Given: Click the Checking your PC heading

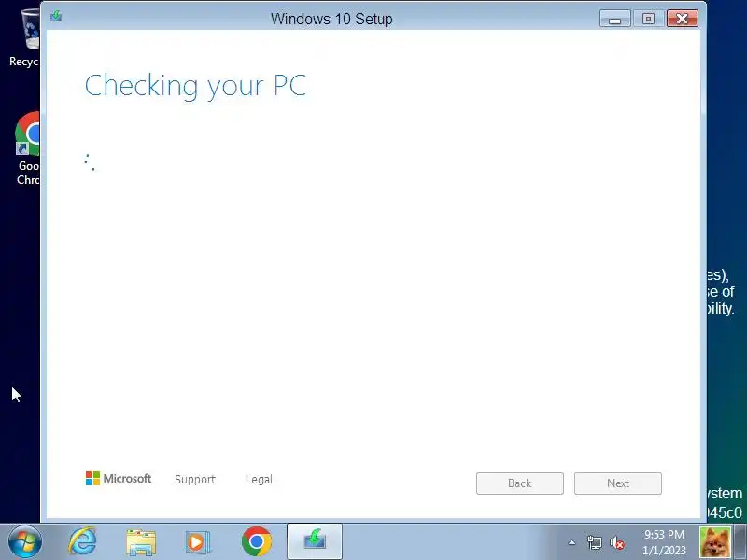Looking at the screenshot, I should click(x=195, y=86).
